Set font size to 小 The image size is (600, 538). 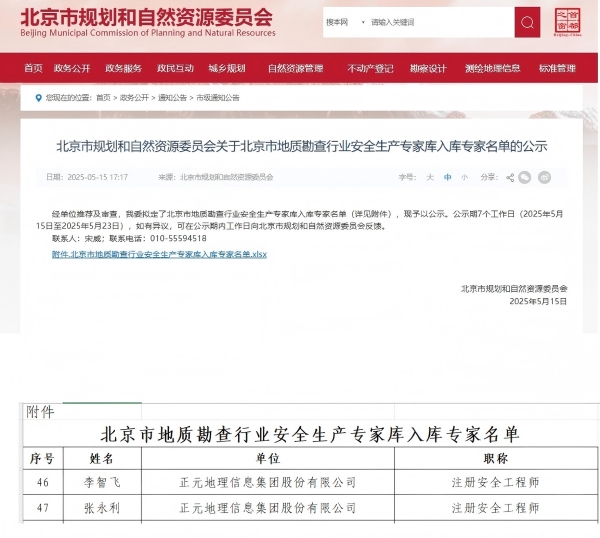pos(464,177)
